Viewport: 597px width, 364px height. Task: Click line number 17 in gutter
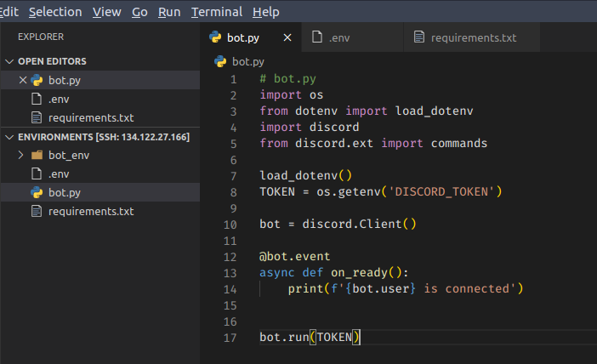[230, 338]
